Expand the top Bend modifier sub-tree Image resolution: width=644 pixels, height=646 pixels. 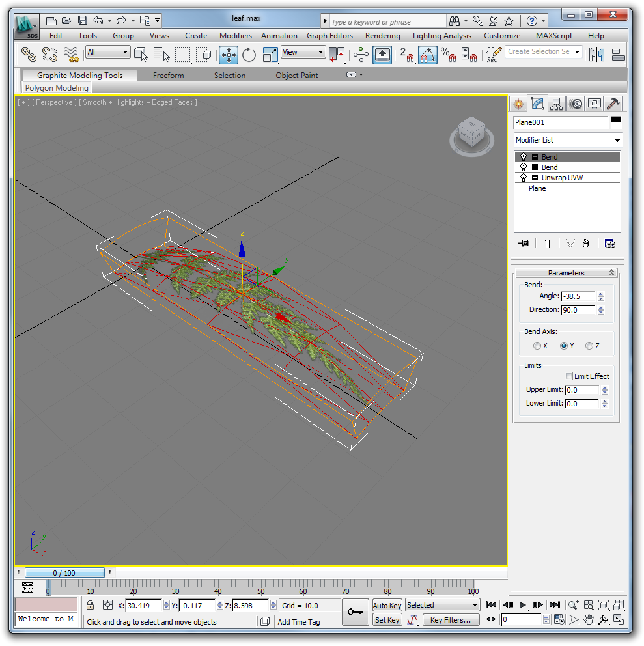coord(535,157)
